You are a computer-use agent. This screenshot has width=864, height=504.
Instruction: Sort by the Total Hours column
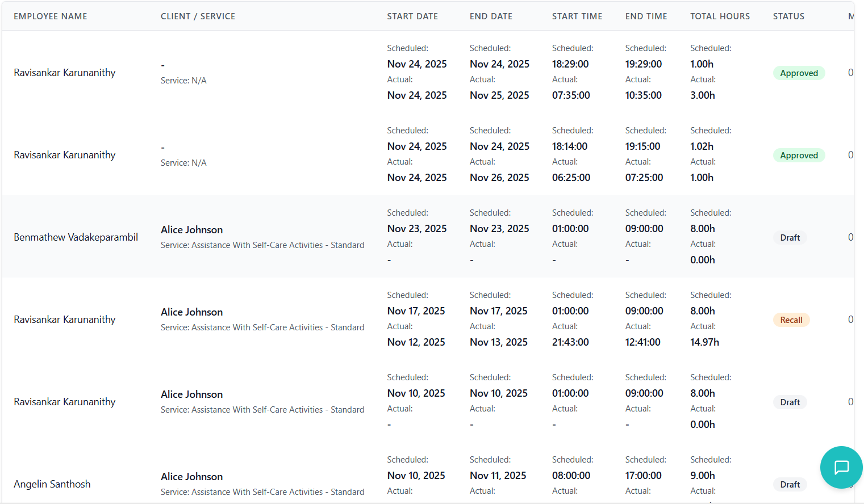pos(720,16)
